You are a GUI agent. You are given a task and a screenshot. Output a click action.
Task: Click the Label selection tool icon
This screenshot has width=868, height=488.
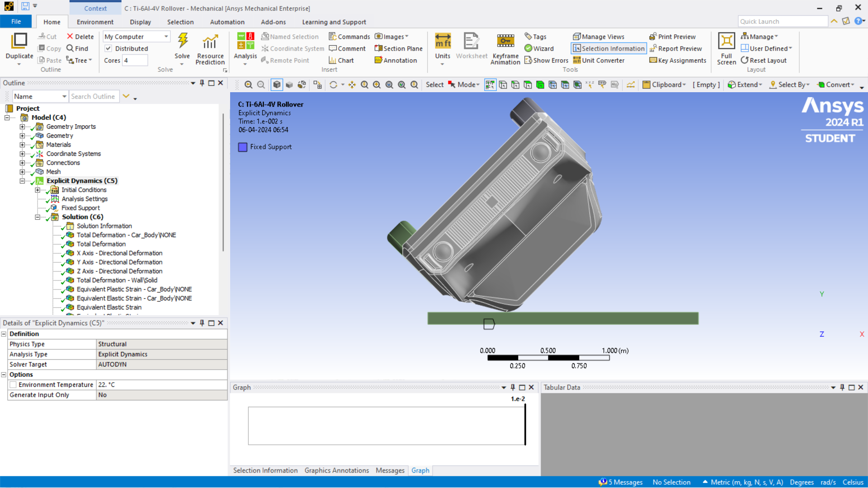tap(602, 84)
